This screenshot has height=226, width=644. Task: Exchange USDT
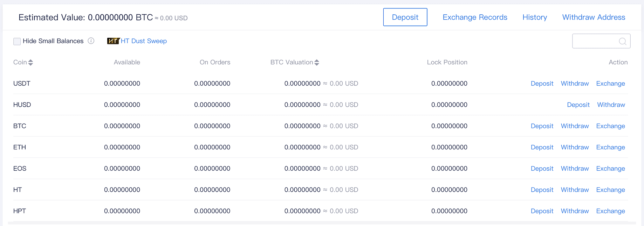[610, 84]
